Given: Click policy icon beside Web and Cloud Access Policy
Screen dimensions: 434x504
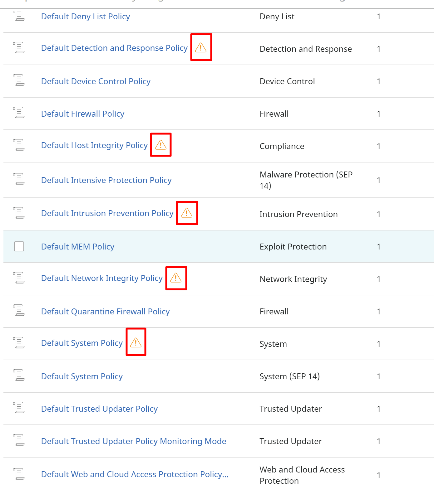Looking at the screenshot, I should [19, 474].
